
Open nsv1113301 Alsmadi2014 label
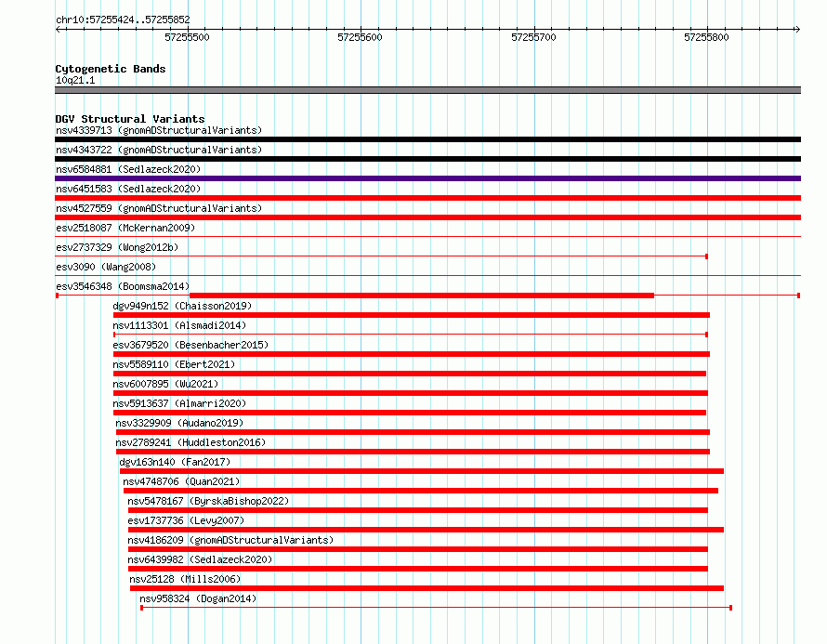[179, 325]
